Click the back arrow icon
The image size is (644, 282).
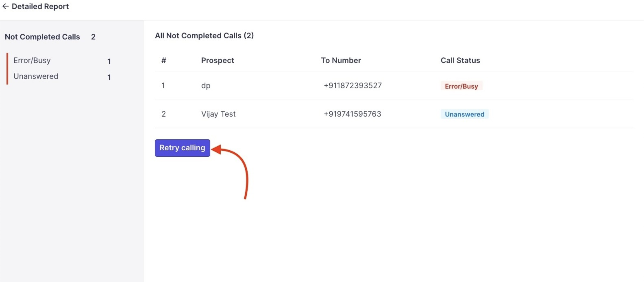pyautogui.click(x=6, y=6)
